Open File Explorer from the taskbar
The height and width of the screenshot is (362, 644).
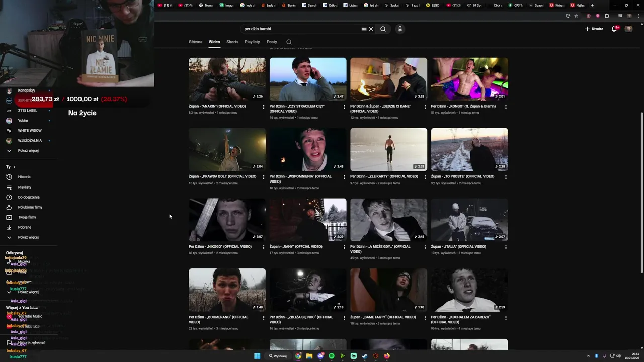pos(309,356)
